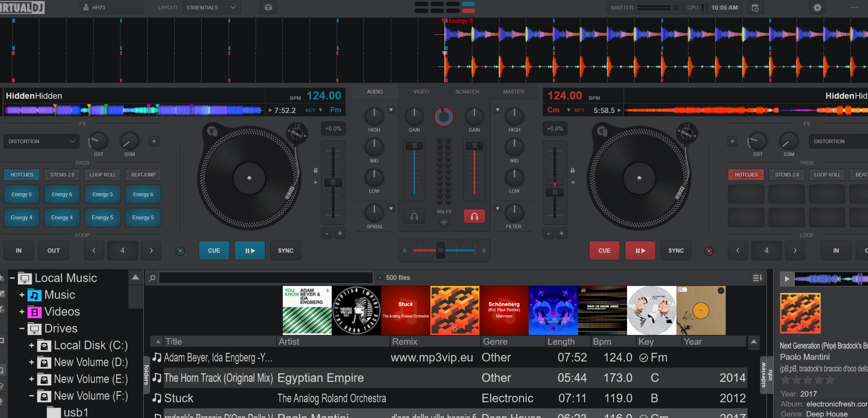Enable headphone cue on the left mixer channel
This screenshot has height=418, width=868.
(414, 216)
